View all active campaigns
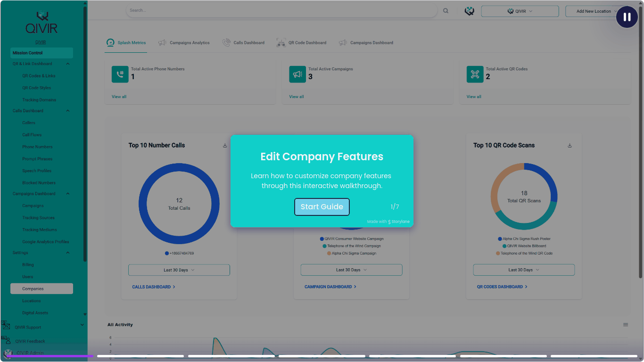This screenshot has height=362, width=644. click(x=297, y=97)
